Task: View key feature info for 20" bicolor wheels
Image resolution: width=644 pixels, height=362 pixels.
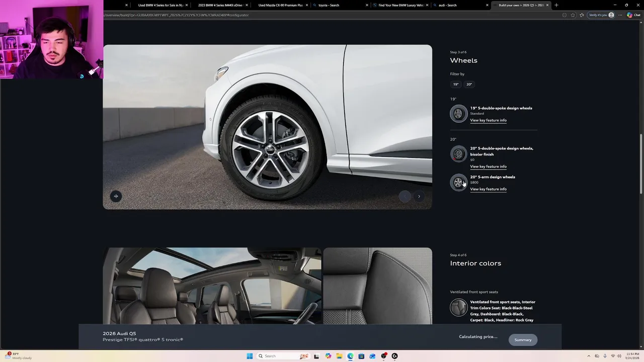Action: (488, 166)
